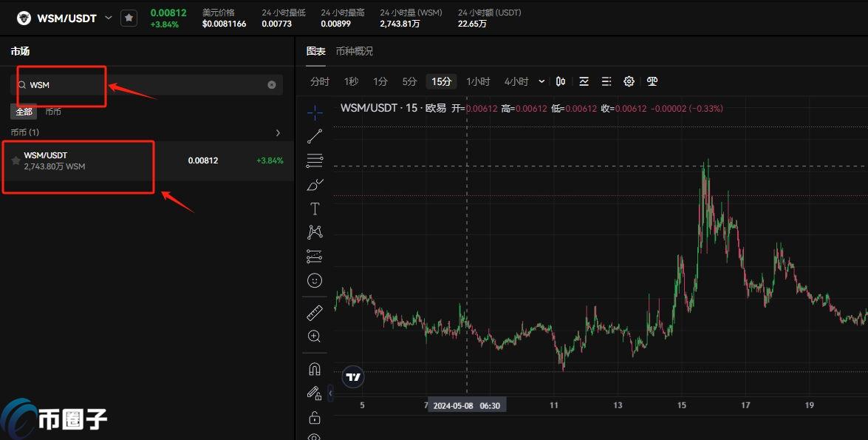868x440 pixels.
Task: Select the trend line drawing tool
Action: 315,136
